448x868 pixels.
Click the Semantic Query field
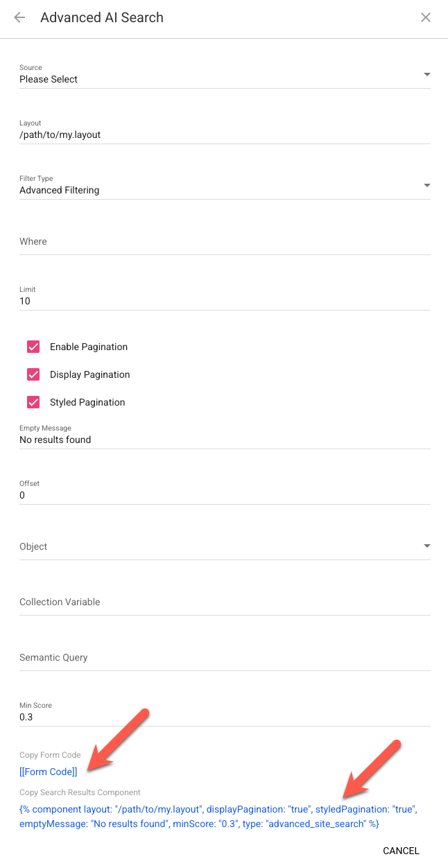[x=139, y=657]
